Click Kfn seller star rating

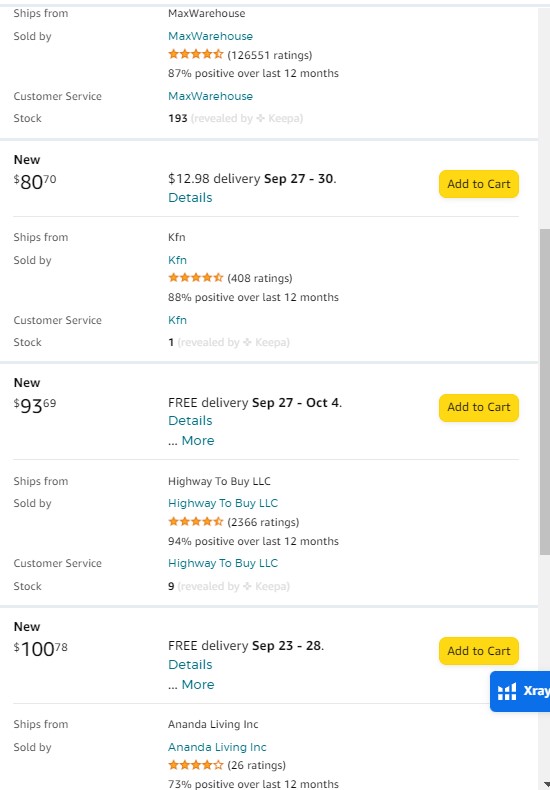[195, 278]
